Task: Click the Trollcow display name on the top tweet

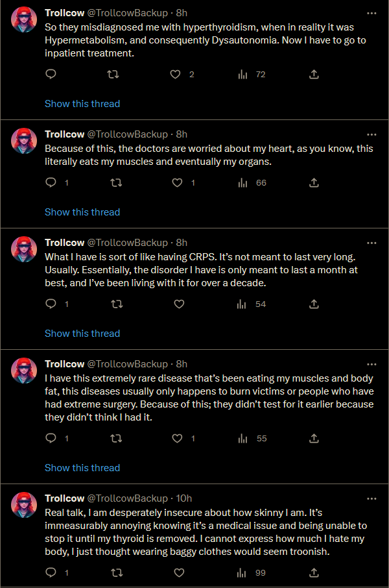Action: [x=64, y=13]
